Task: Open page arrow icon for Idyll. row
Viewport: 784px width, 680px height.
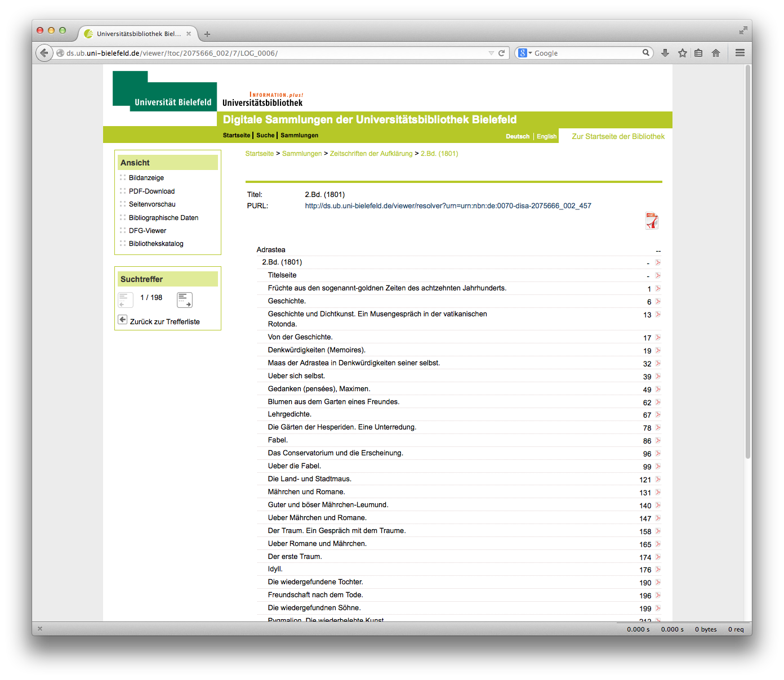Action: coord(658,569)
